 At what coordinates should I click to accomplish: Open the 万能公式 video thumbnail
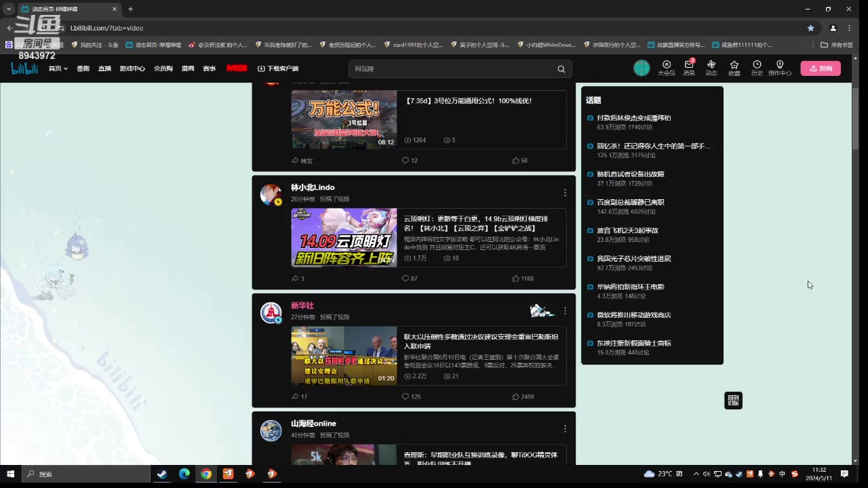344,120
